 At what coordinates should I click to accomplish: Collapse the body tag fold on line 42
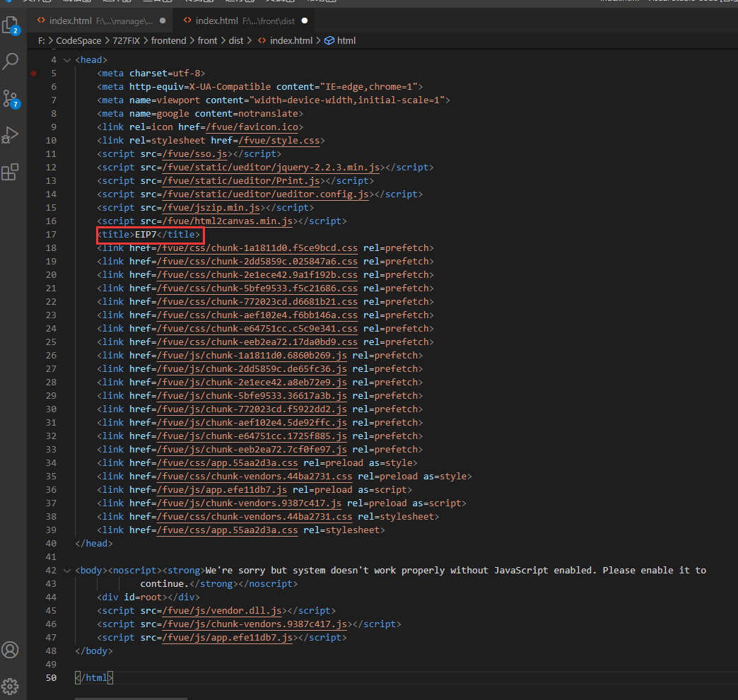click(67, 571)
